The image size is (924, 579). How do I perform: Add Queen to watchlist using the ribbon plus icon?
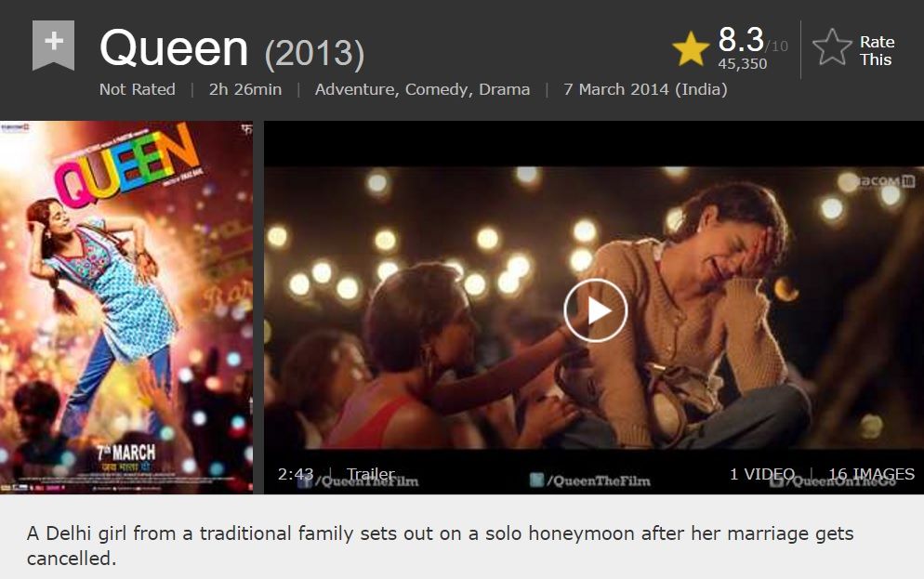(53, 45)
